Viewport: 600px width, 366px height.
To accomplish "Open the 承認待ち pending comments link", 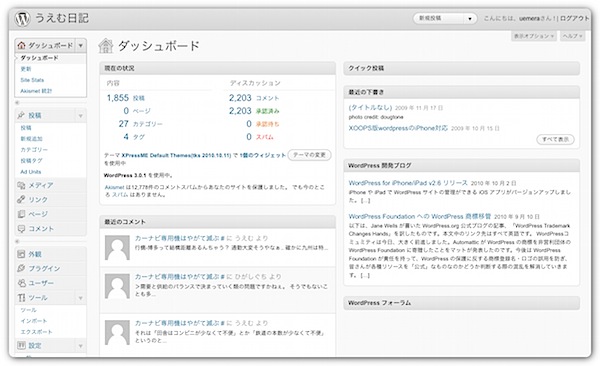I will tap(267, 124).
